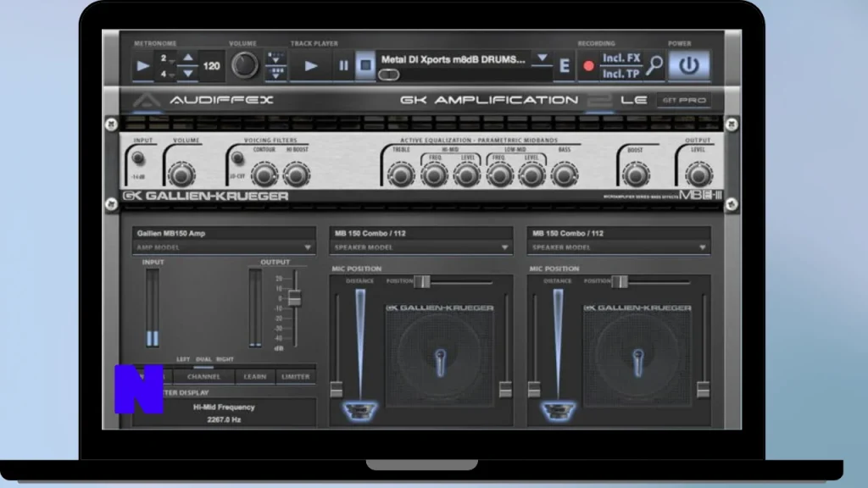The width and height of the screenshot is (868, 488).
Task: Click the Treble knob
Action: click(x=401, y=175)
